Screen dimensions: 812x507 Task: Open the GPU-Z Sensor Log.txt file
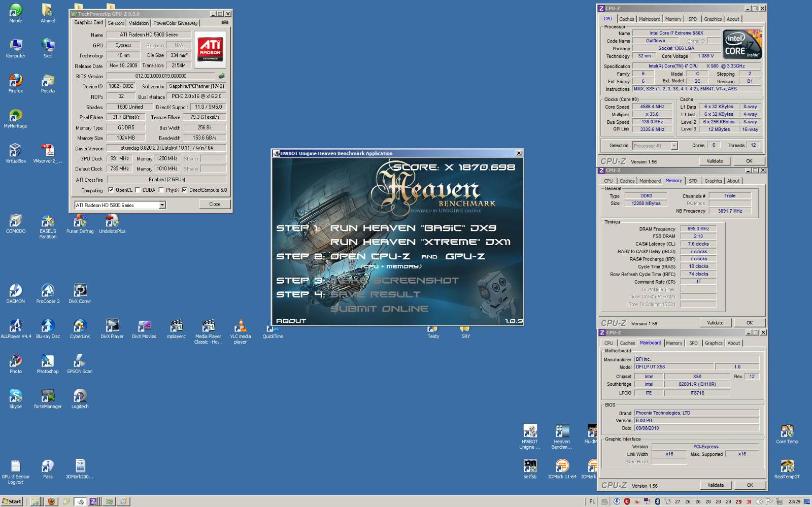[x=16, y=471]
